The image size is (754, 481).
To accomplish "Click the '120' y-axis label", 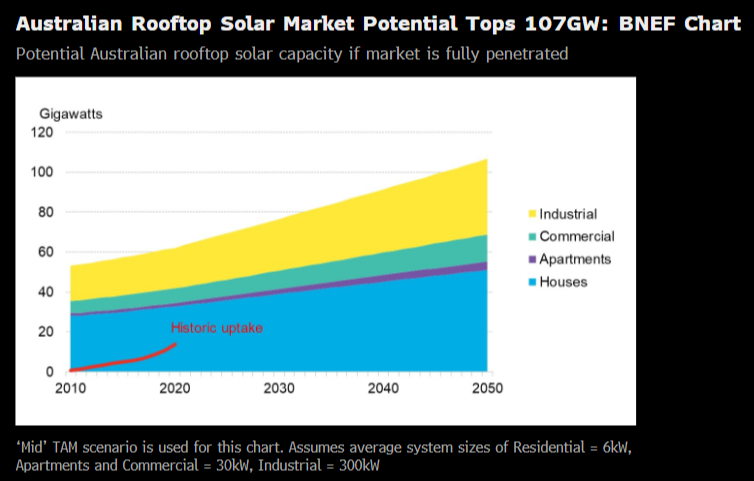I will click(x=42, y=132).
